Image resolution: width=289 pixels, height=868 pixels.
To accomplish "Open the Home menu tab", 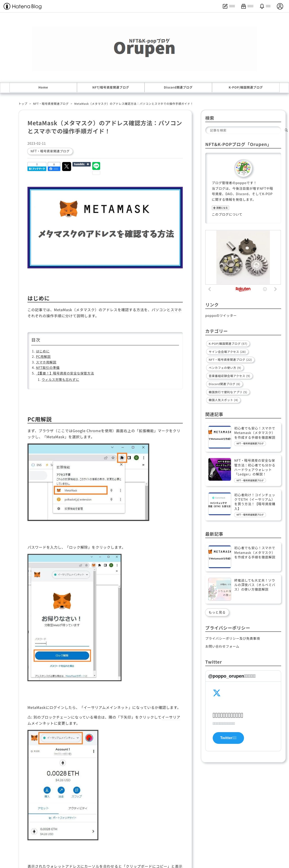I will (43, 87).
